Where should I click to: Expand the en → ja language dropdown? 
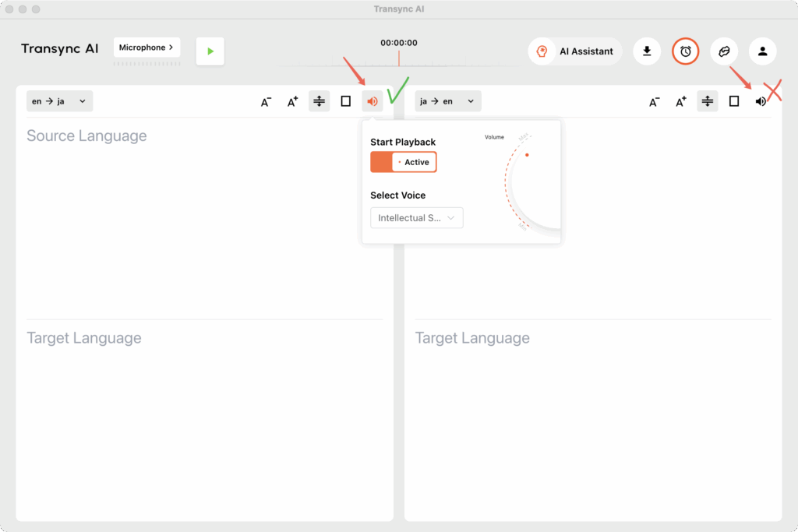pyautogui.click(x=59, y=101)
